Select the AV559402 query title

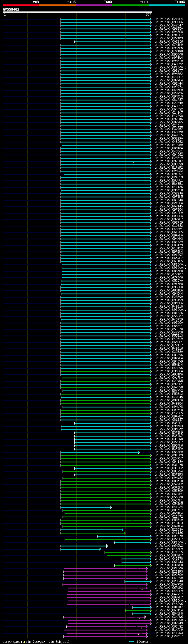click(x=11, y=9)
